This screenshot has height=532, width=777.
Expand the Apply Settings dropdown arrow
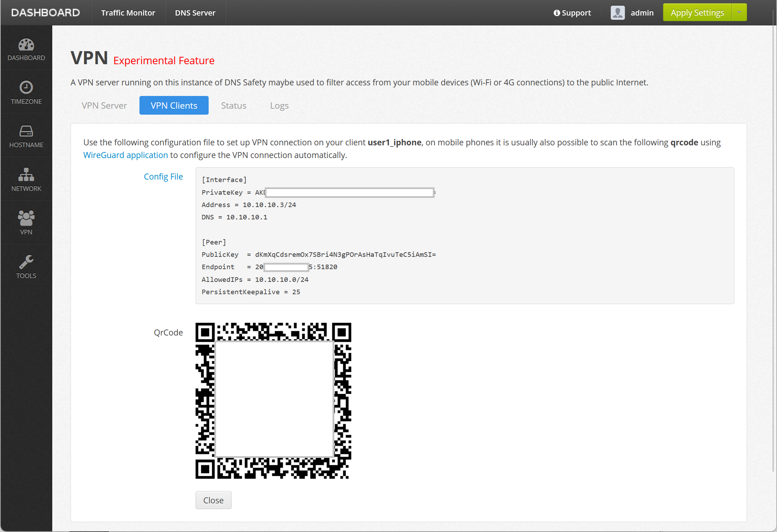pos(739,12)
